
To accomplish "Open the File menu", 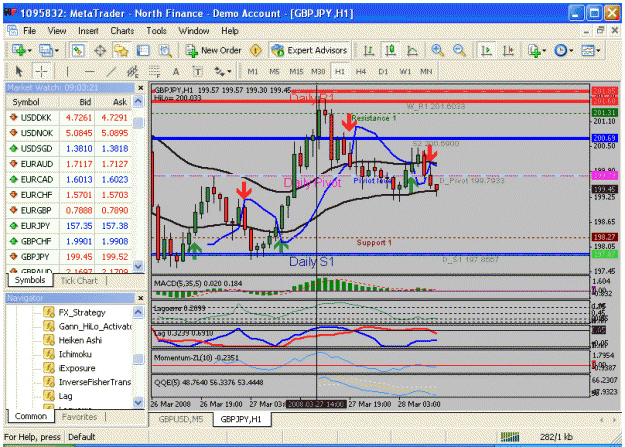I will click(29, 31).
